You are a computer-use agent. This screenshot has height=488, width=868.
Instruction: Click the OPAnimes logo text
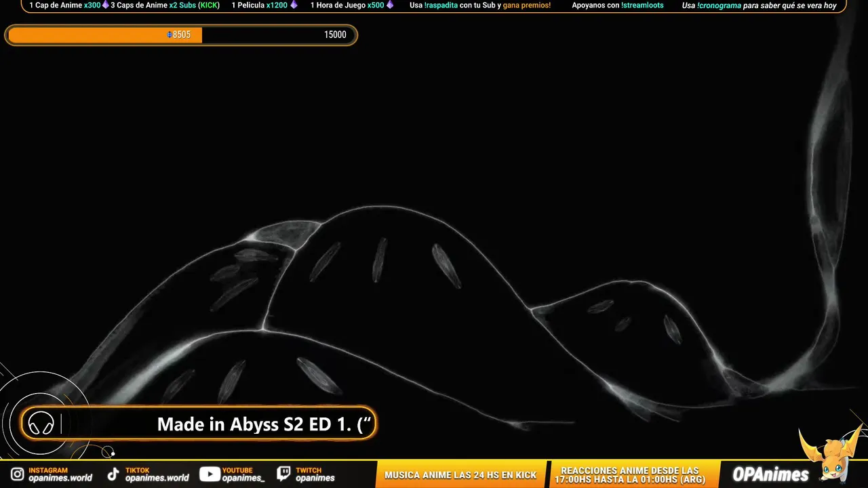point(770,474)
